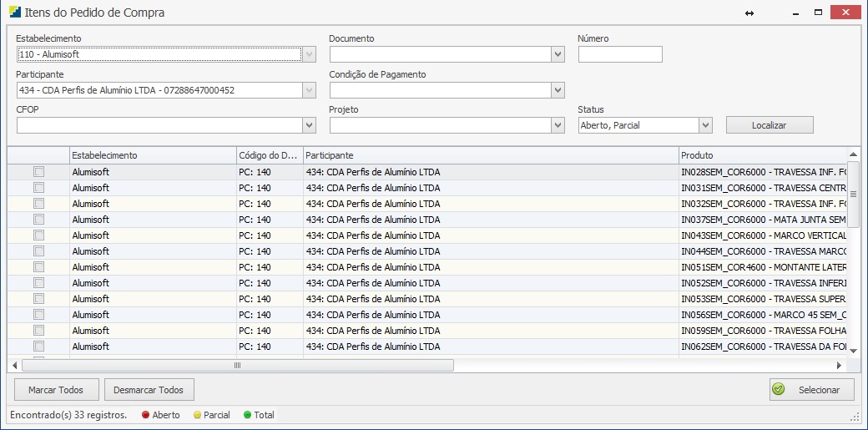Image resolution: width=868 pixels, height=430 pixels.
Task: Click the Marcar Todos button
Action: click(x=57, y=390)
